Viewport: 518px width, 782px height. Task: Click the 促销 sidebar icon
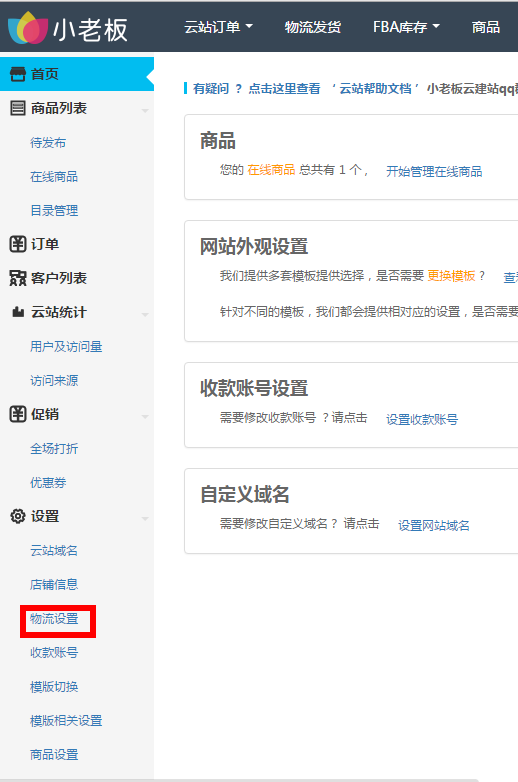click(x=18, y=414)
